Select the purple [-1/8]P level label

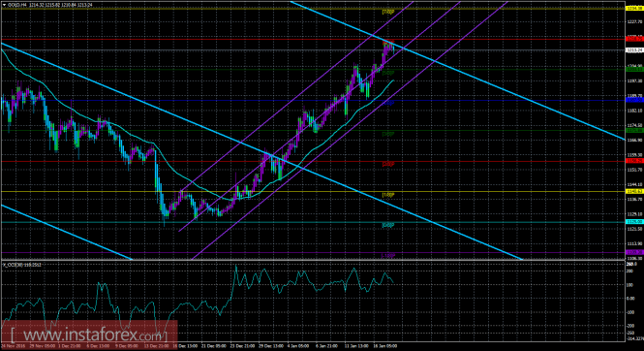tap(388, 256)
